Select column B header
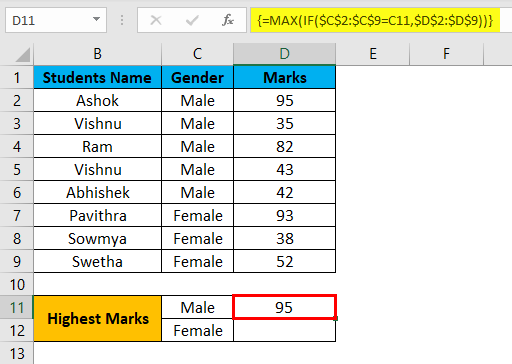Screen dimensions: 512x364 tap(97, 54)
